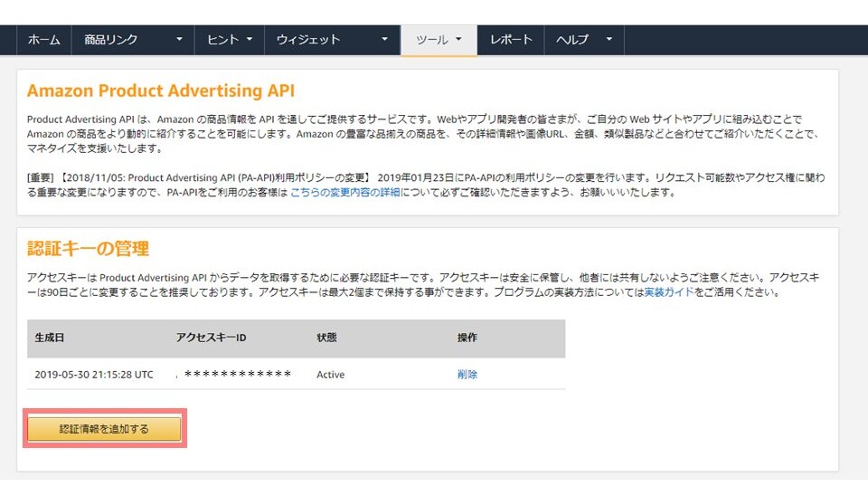Click the ヒント menu label
The height and width of the screenshot is (486, 868).
point(222,40)
